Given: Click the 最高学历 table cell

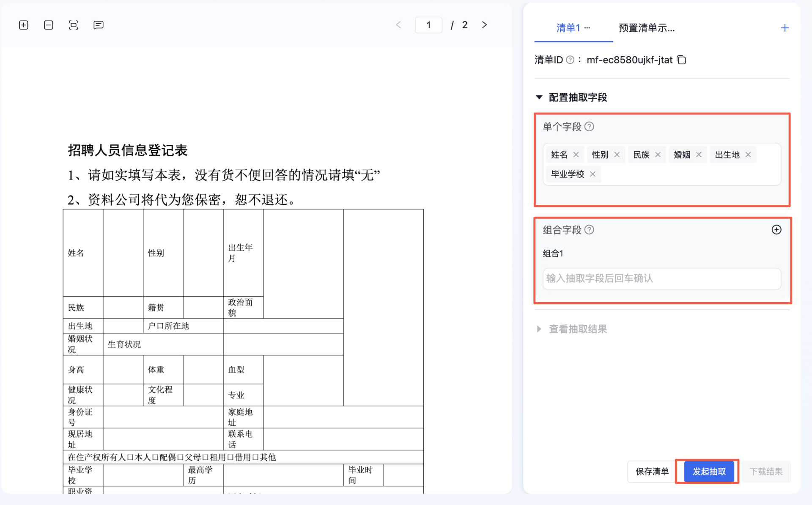Looking at the screenshot, I should [203, 475].
